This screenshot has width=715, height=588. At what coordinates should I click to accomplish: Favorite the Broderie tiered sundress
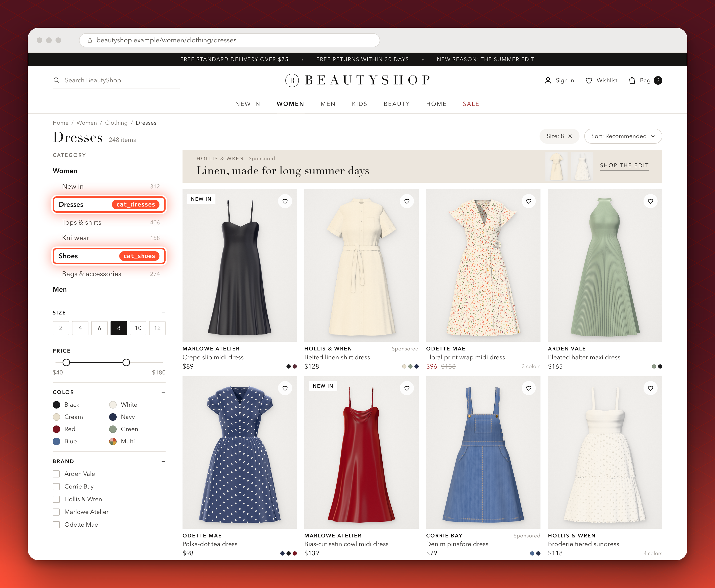tap(651, 388)
